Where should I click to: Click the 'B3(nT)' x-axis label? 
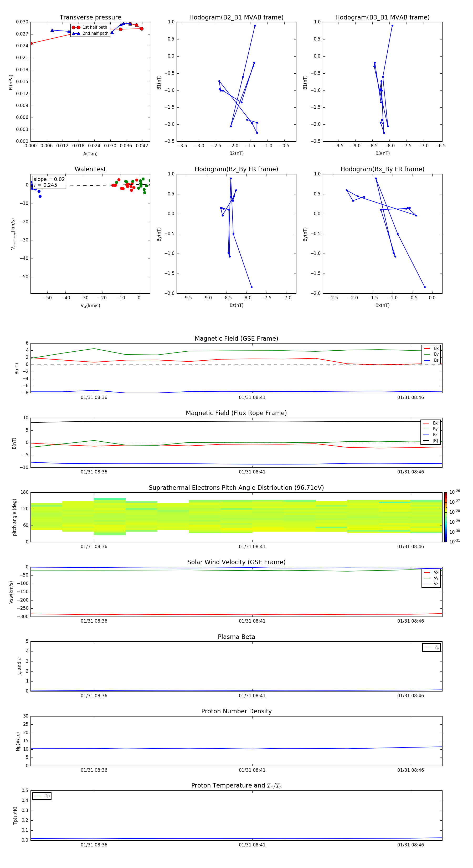[382, 153]
